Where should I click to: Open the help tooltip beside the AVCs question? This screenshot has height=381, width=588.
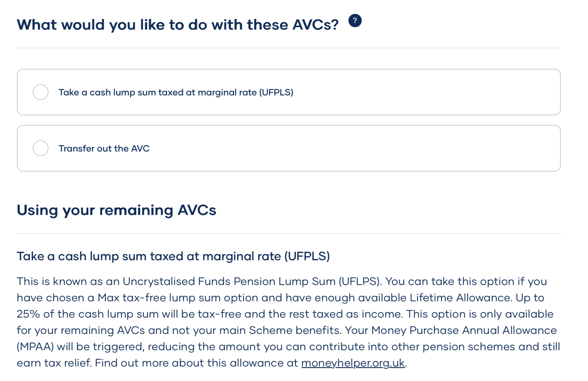pyautogui.click(x=355, y=21)
